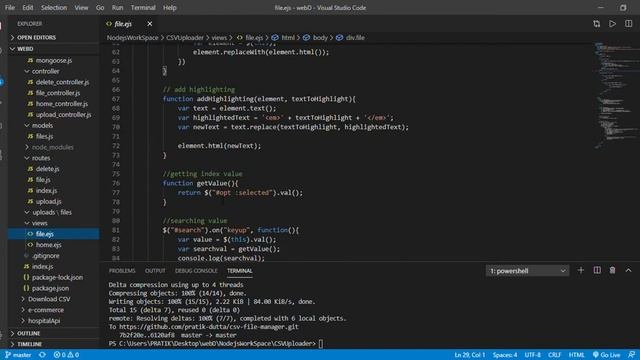This screenshot has width=640, height=360.
Task: Open file_controller.js file
Action: (58, 93)
